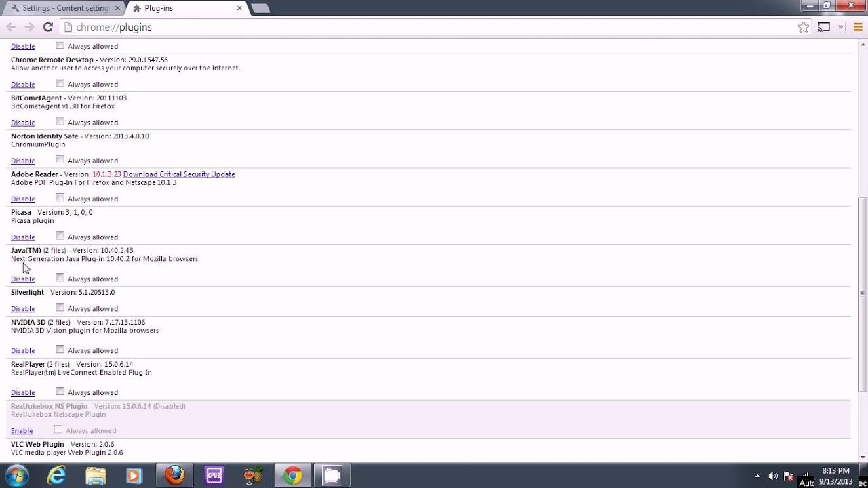Check Always allowed for Picasa
This screenshot has height=488, width=868.
pyautogui.click(x=60, y=236)
